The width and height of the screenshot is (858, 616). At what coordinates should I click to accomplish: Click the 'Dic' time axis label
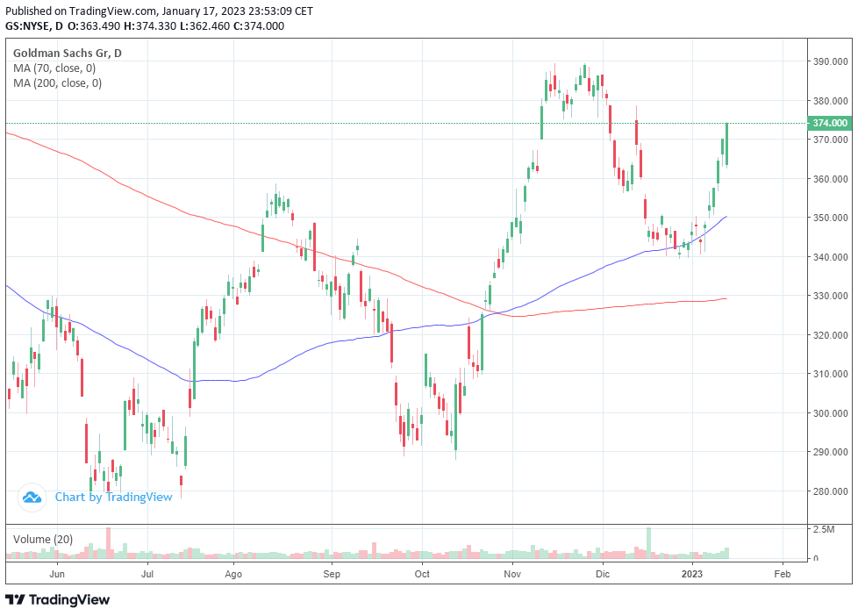click(603, 574)
